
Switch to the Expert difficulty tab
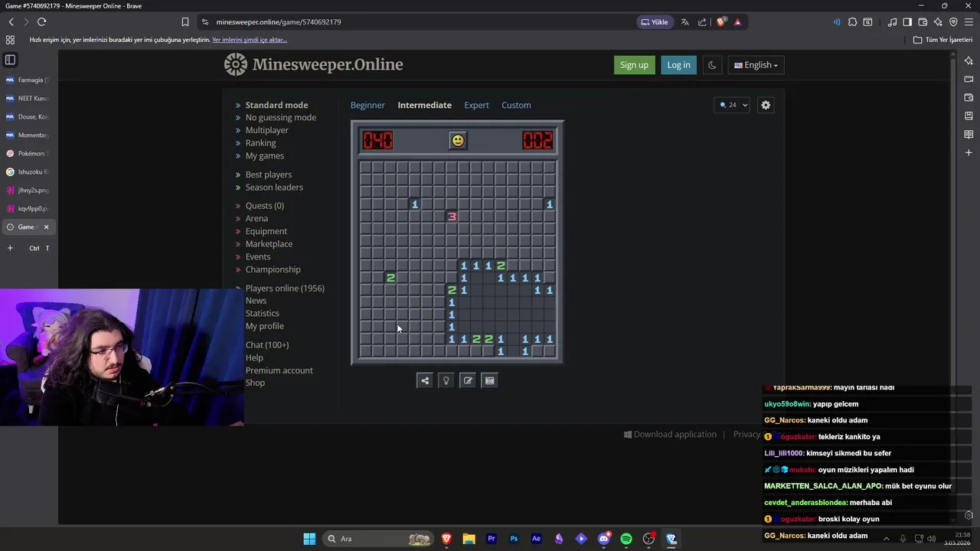point(476,105)
